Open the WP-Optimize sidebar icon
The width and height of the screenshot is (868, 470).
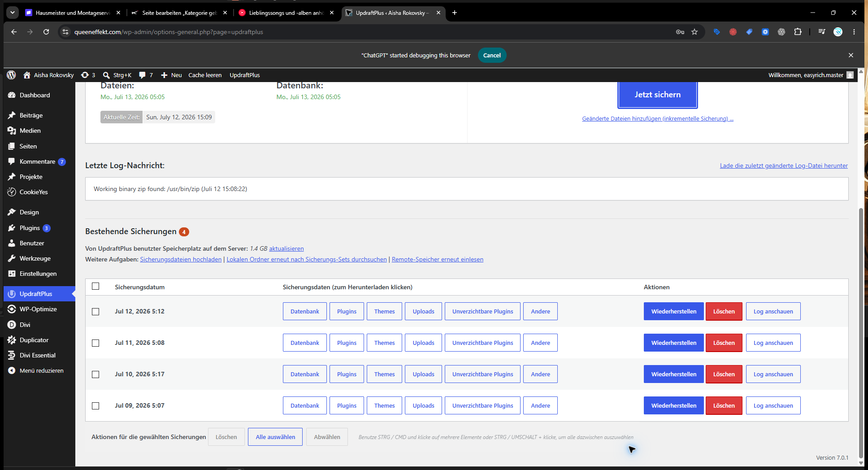[x=12, y=309]
